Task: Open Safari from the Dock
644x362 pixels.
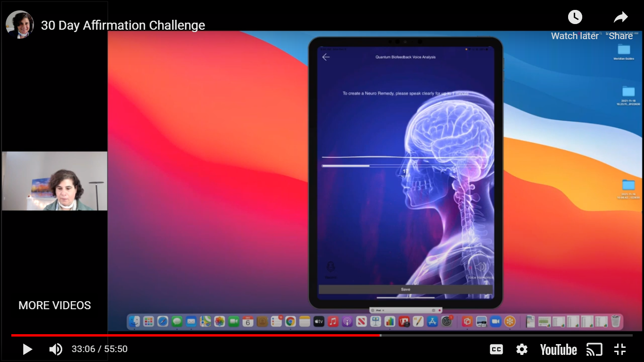Action: [x=162, y=321]
